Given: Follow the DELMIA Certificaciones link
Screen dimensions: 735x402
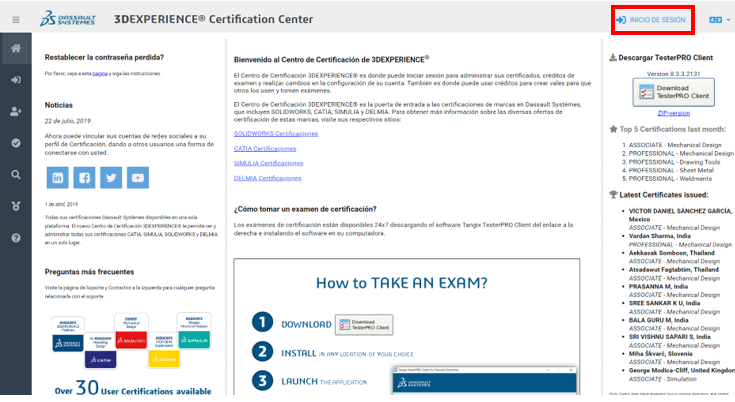Looking at the screenshot, I should click(268, 178).
